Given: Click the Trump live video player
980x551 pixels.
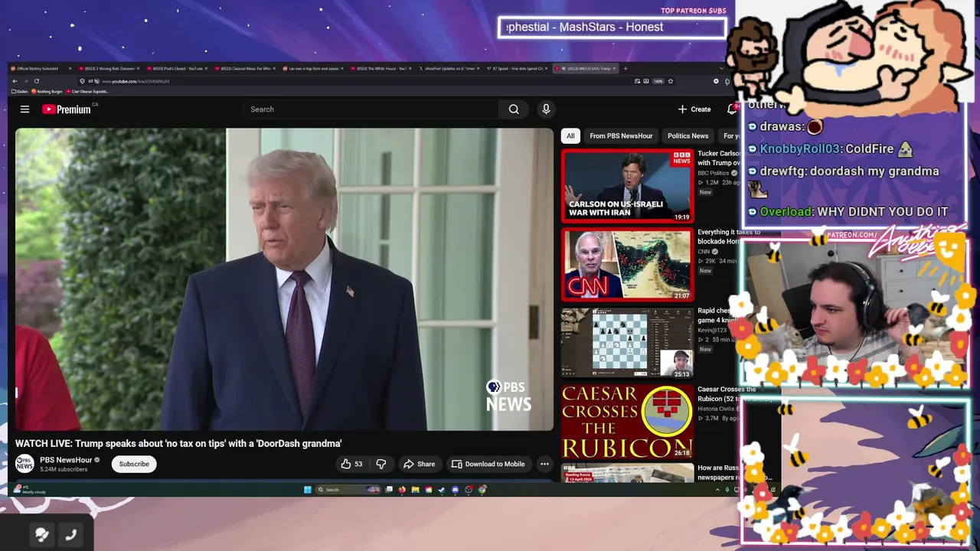Looking at the screenshot, I should 284,279.
